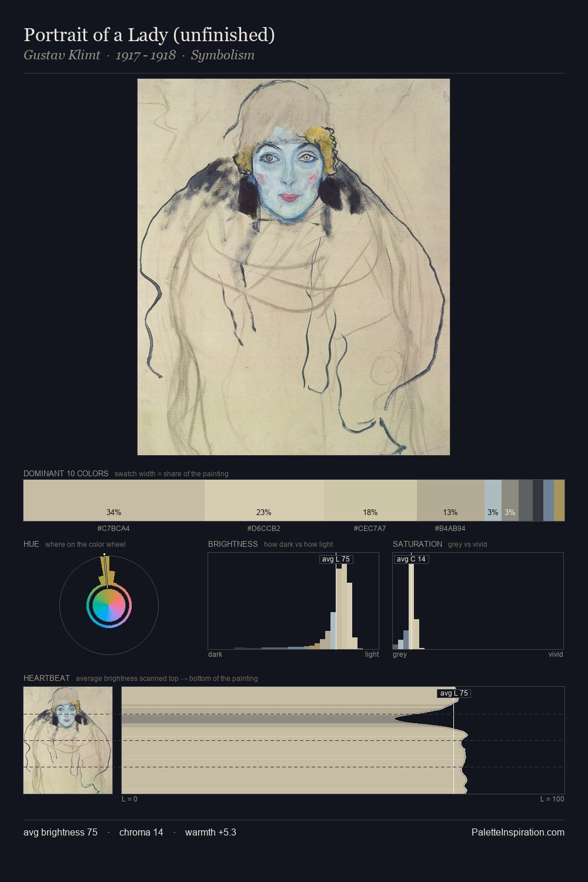Viewport: 588px width, 882px height.
Task: Pick the 34% beige swatch
Action: click(114, 500)
